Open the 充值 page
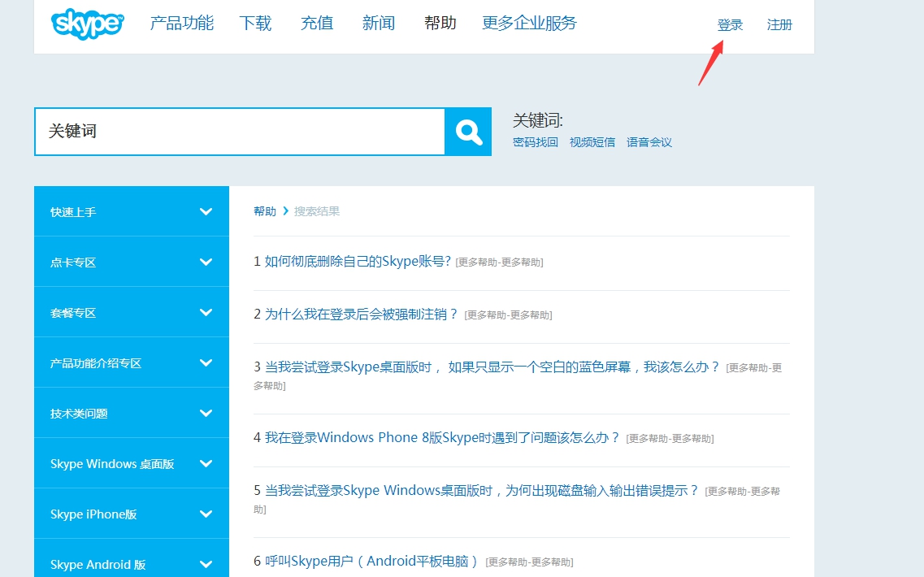 point(316,24)
